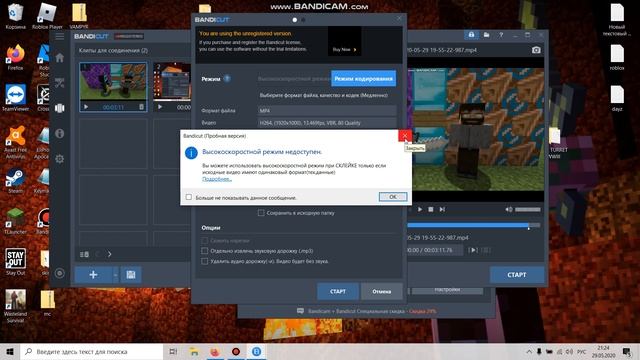Check 'Сохранить в исходную папку' option
This screenshot has height=360, width=640.
[x=261, y=213]
